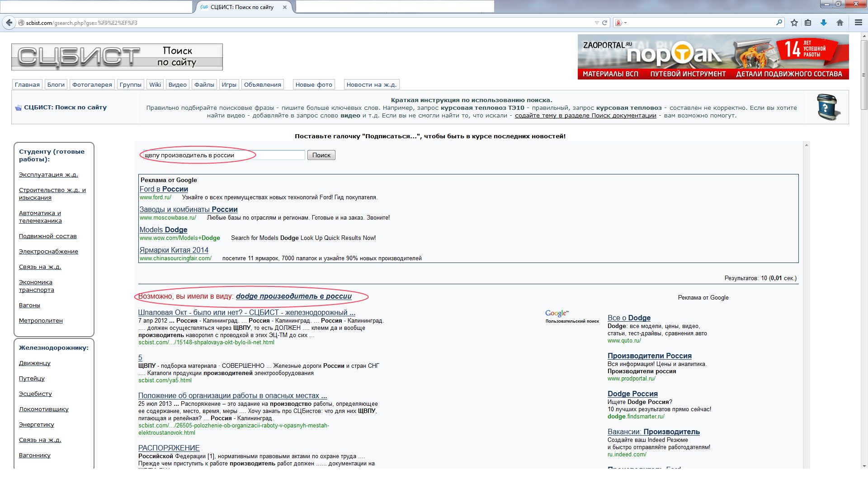Reload the page with refresh icon

coord(604,23)
